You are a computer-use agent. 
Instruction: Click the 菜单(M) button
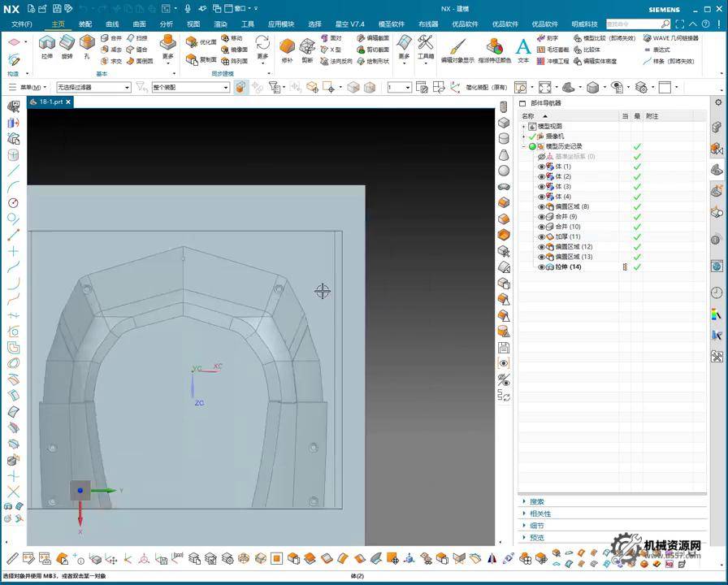coord(29,87)
